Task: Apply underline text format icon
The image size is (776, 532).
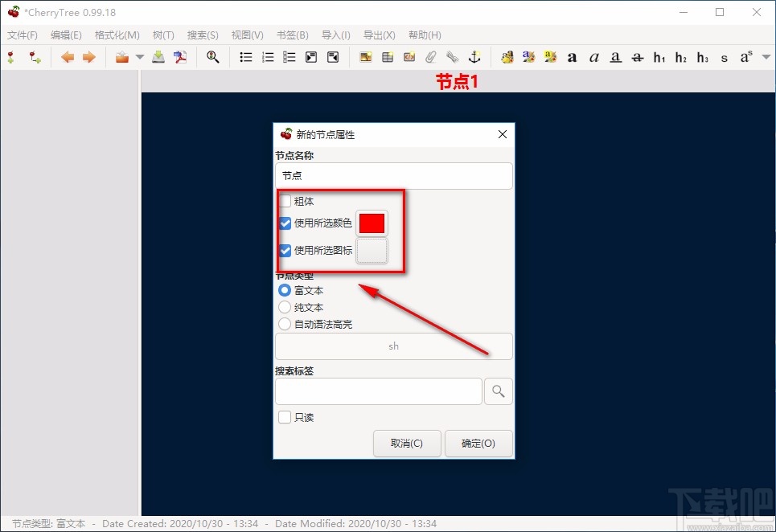Action: click(x=616, y=57)
